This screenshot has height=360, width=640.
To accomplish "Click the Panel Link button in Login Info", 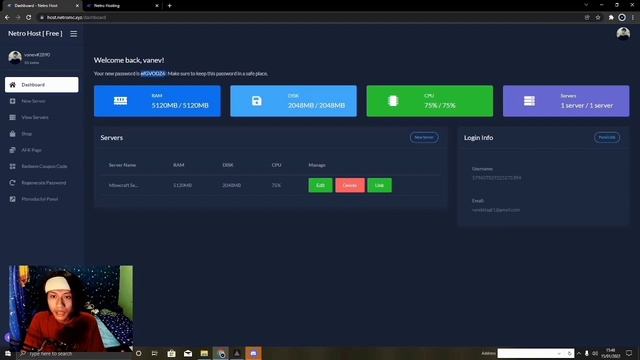I will (607, 138).
